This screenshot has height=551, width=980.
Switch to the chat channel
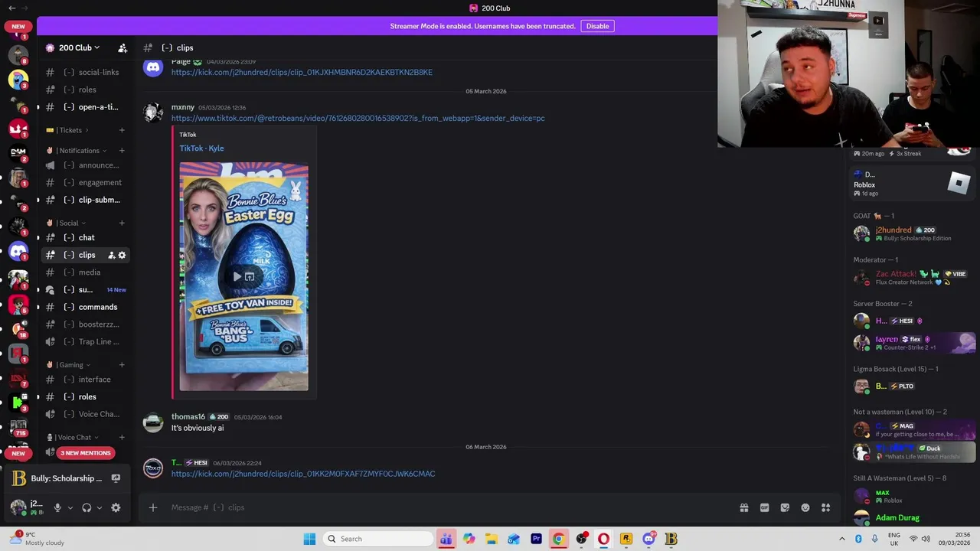point(84,237)
